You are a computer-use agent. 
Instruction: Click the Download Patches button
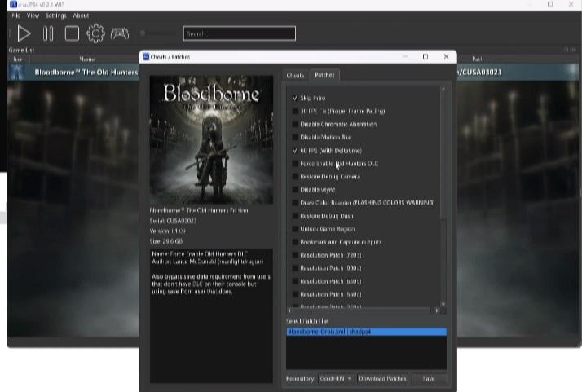pyautogui.click(x=382, y=379)
